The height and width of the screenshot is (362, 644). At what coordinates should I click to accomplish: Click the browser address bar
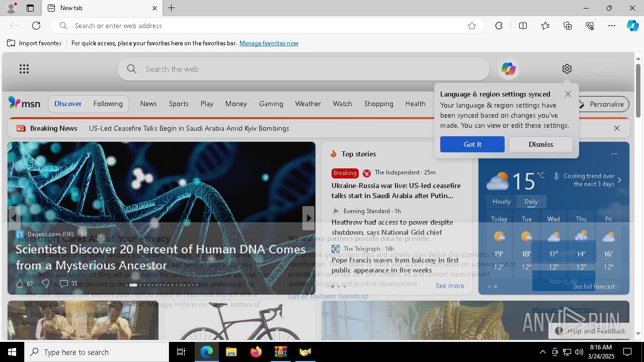(267, 26)
